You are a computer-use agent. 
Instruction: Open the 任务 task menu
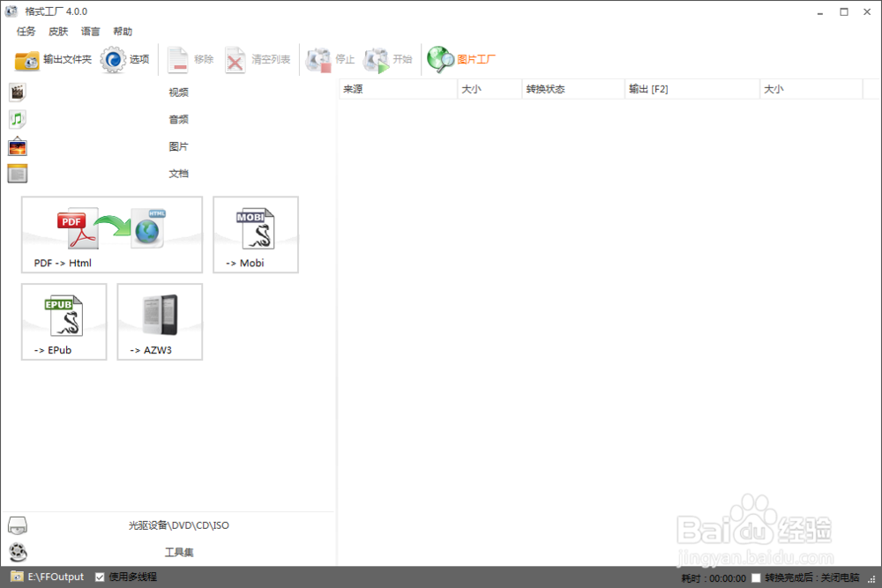point(26,32)
